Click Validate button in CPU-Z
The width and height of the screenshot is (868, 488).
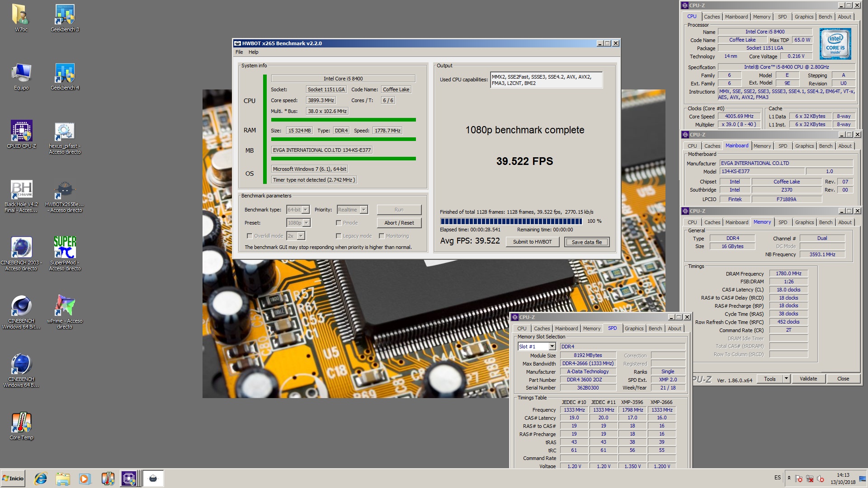click(x=808, y=379)
